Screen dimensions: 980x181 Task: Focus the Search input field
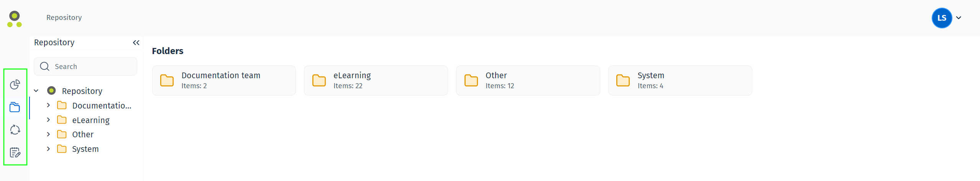(x=92, y=67)
